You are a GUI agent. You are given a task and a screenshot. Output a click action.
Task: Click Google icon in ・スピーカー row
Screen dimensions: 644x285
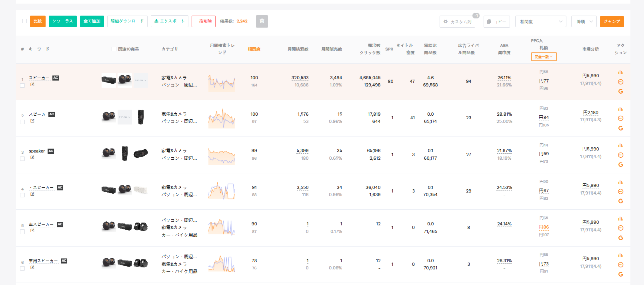coord(620,201)
